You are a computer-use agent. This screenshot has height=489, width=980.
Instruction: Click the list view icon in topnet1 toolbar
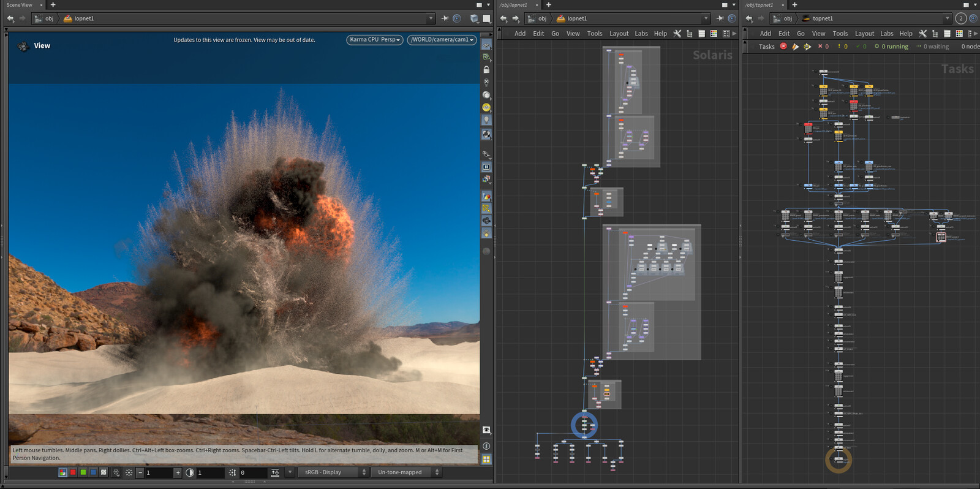(947, 34)
